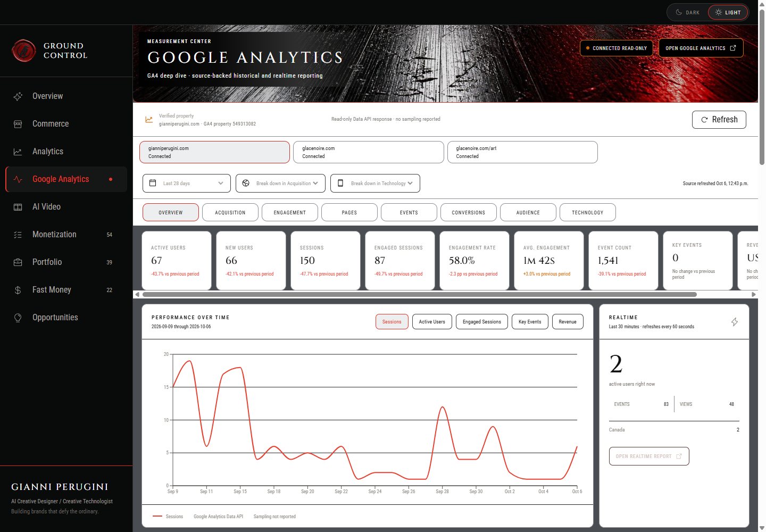Click the Google Analytics pulse icon
Screen dimensions: 766x532
pyautogui.click(x=18, y=179)
